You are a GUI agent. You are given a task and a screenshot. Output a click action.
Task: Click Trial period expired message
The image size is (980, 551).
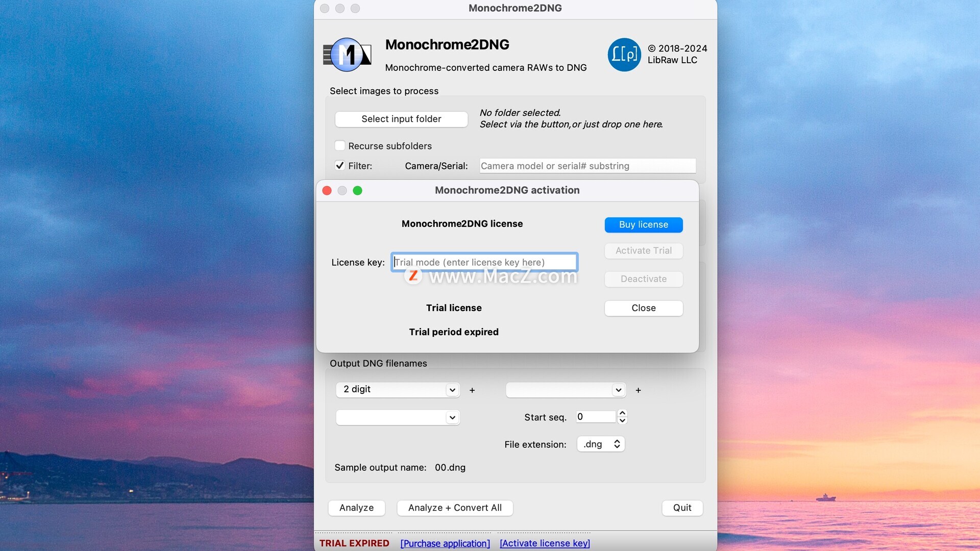(454, 332)
